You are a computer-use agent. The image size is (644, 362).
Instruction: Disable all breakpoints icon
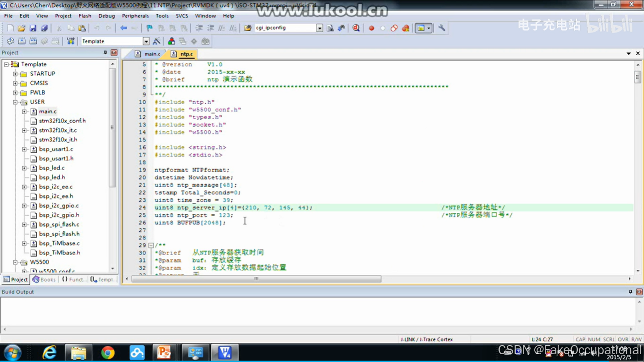(x=394, y=28)
